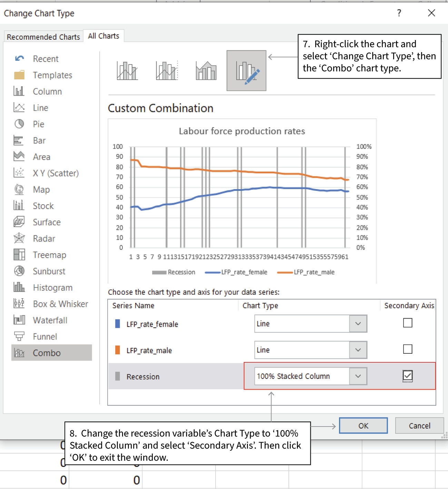Click the blue LFP_rate_female color swatch
This screenshot has height=489, width=448.
(117, 324)
